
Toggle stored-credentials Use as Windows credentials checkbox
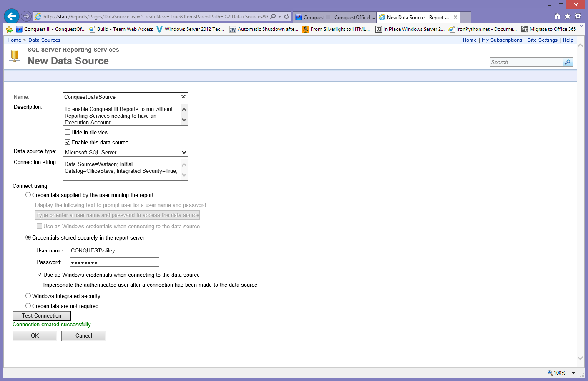[40, 275]
